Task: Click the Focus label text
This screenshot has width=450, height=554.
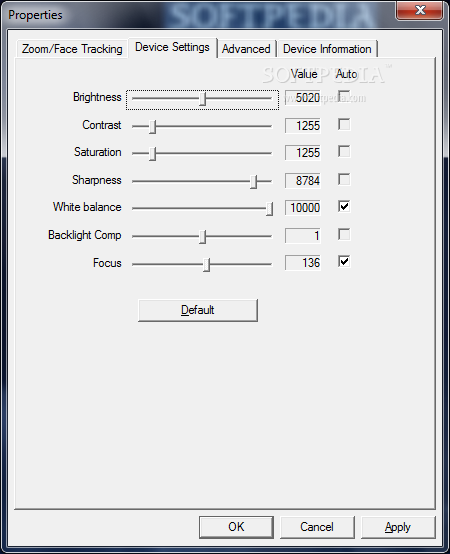Action: [x=107, y=263]
